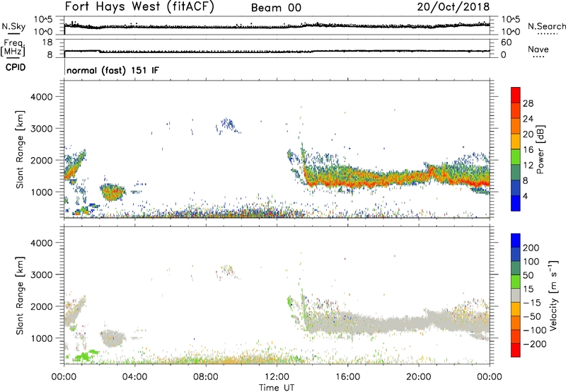The height and width of the screenshot is (392, 566).
Task: Click the "Time UT" axis title
Action: [x=277, y=388]
